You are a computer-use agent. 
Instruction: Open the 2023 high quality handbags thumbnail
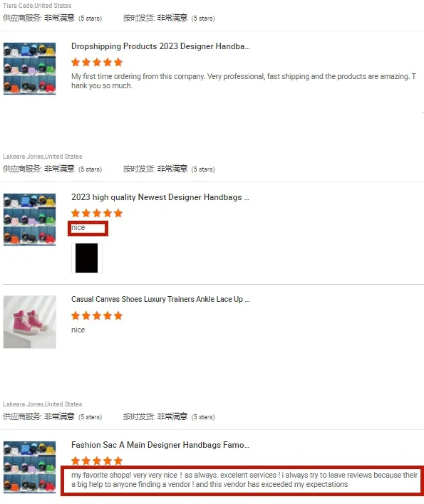coord(30,219)
